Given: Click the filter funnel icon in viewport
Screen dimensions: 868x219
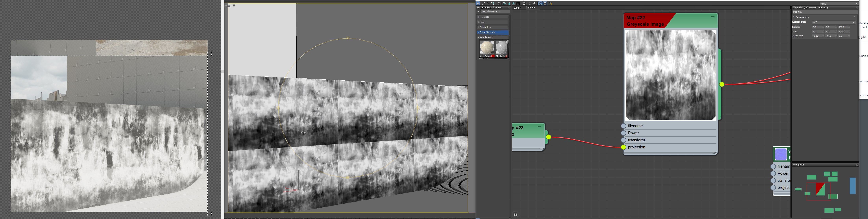Looking at the screenshot, I should [234, 6].
